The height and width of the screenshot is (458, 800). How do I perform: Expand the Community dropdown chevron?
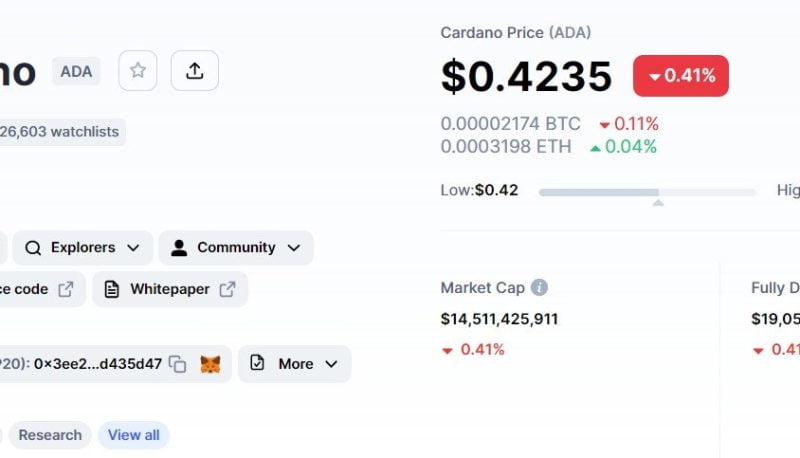(294, 248)
